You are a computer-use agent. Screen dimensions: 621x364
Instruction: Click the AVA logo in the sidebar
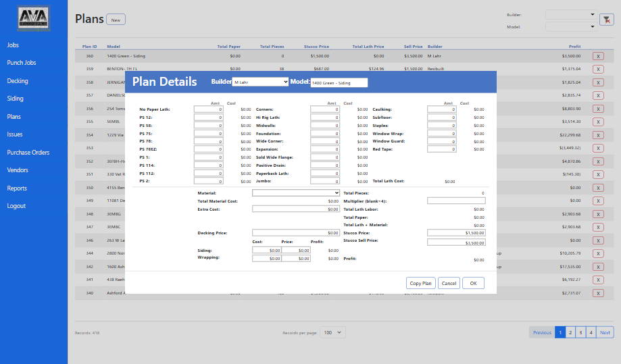click(34, 18)
